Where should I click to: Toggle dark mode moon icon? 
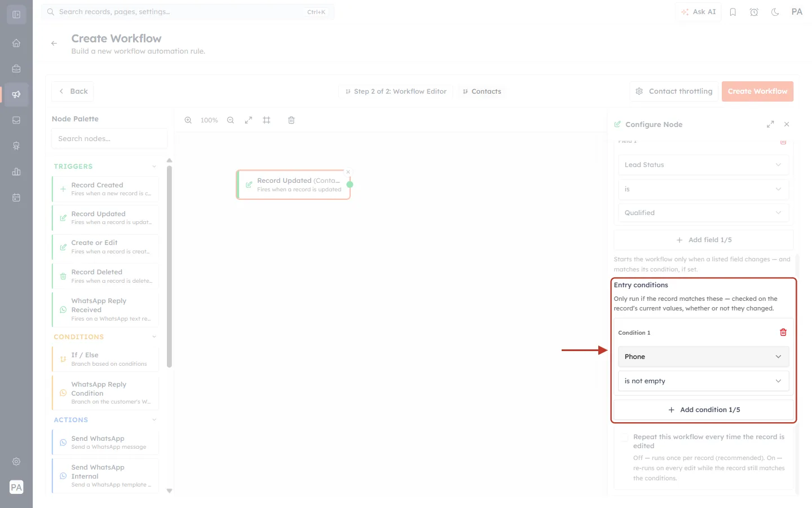pos(775,12)
